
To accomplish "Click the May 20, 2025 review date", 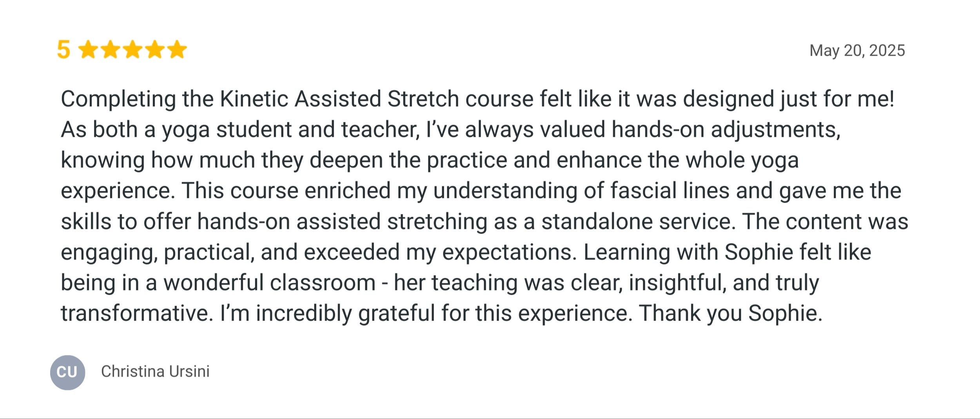I will click(x=857, y=51).
